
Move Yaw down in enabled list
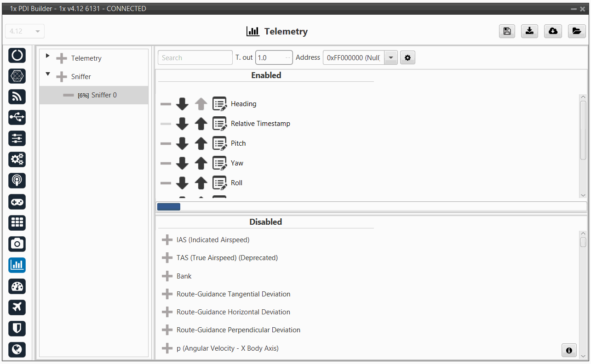pos(182,163)
